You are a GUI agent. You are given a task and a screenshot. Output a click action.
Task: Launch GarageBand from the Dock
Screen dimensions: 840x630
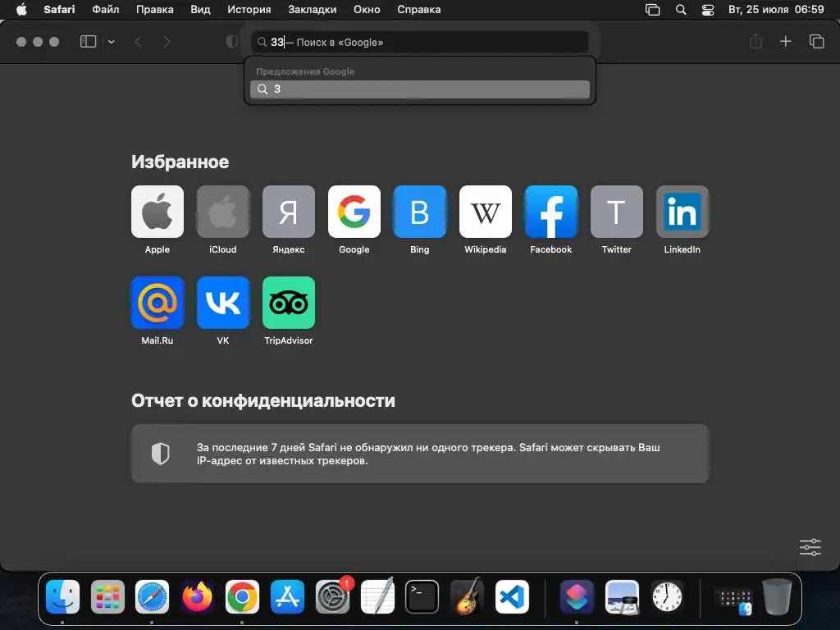467,596
